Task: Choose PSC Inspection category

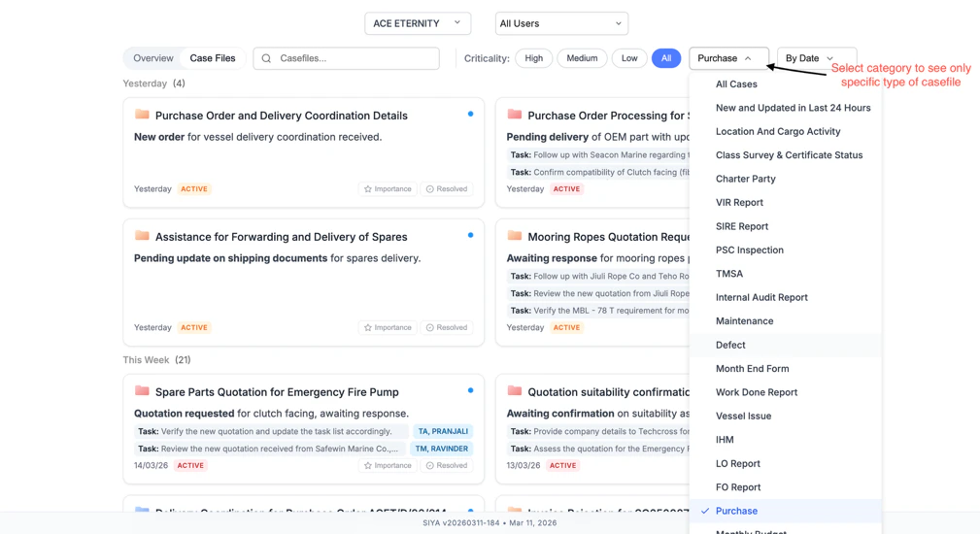Action: point(786,250)
